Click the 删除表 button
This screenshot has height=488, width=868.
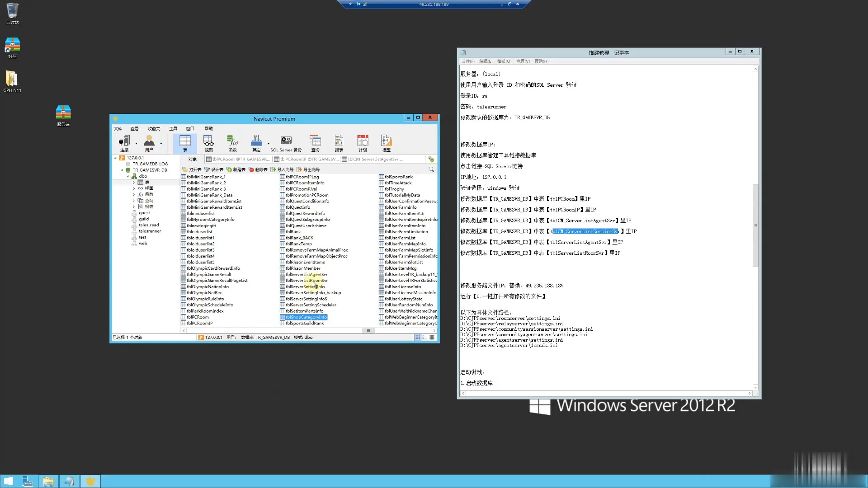point(258,170)
